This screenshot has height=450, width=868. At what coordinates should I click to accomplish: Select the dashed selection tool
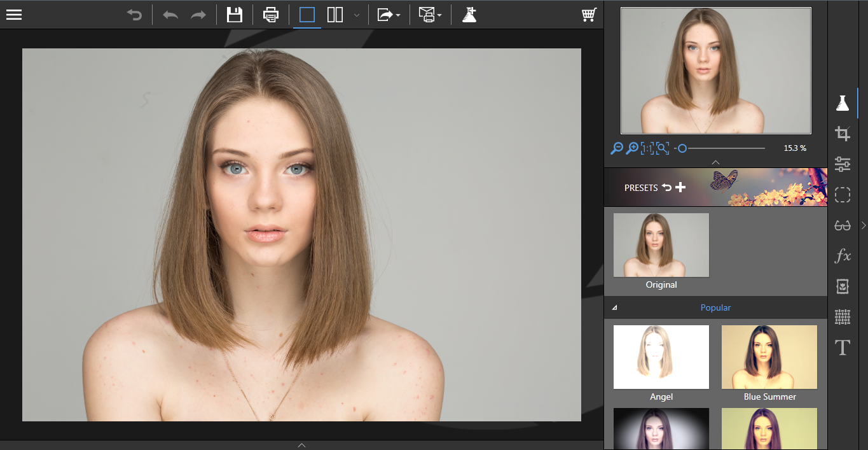(x=843, y=195)
